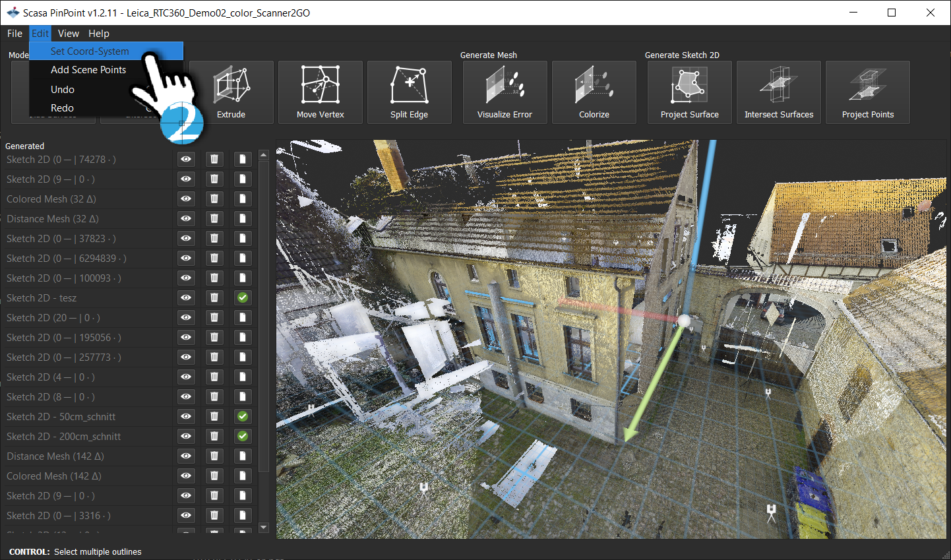
Task: Click document icon for Distance Mesh (32 Δ)
Action: coord(243,218)
